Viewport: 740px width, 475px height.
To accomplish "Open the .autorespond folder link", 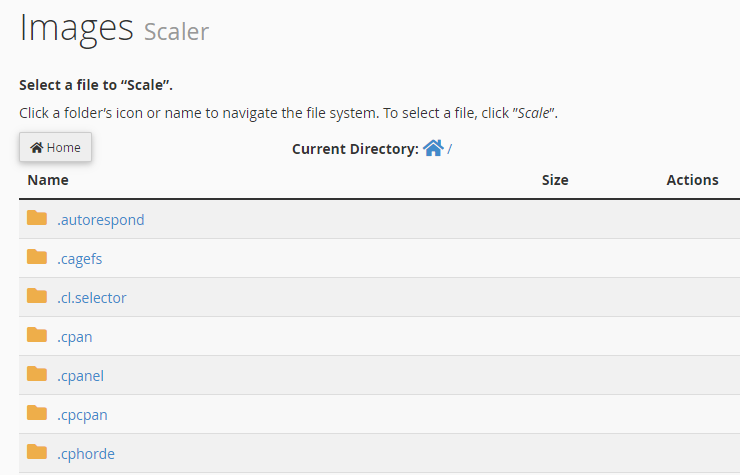I will point(101,220).
